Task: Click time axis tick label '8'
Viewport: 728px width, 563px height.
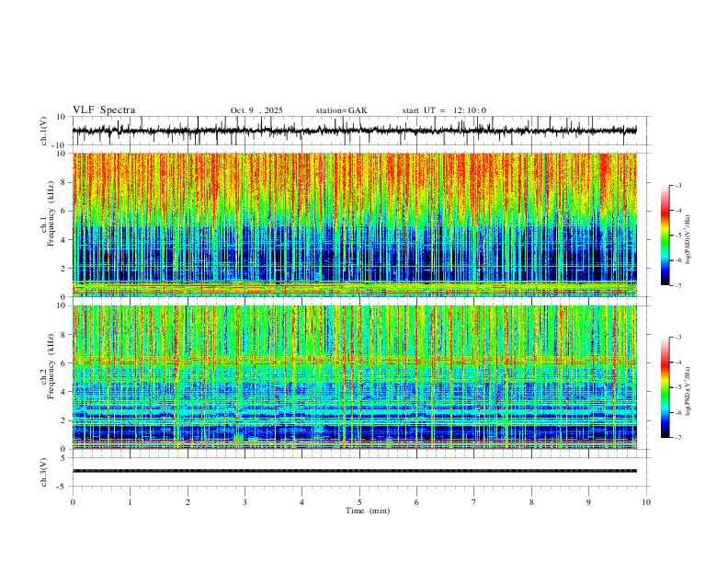Action: click(x=531, y=502)
